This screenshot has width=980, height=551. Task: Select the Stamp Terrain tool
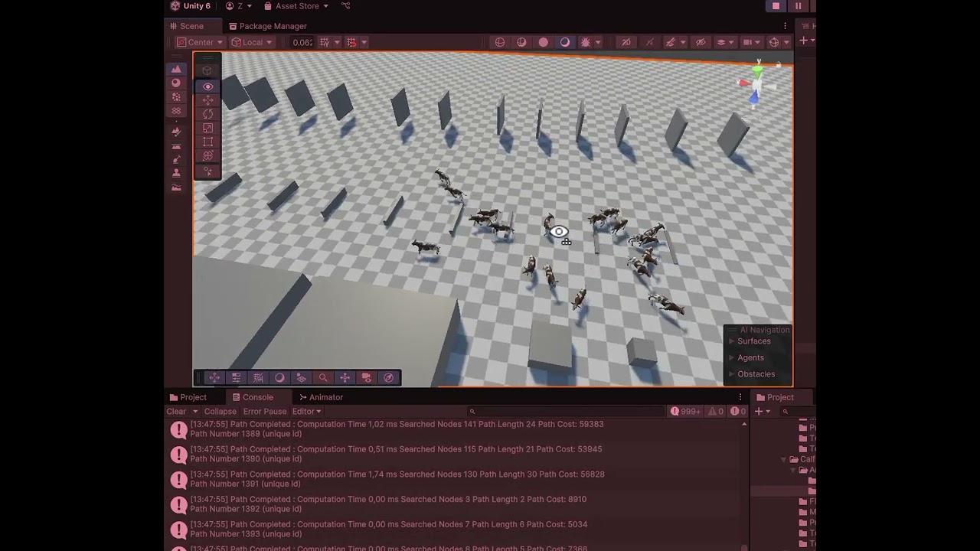(176, 173)
